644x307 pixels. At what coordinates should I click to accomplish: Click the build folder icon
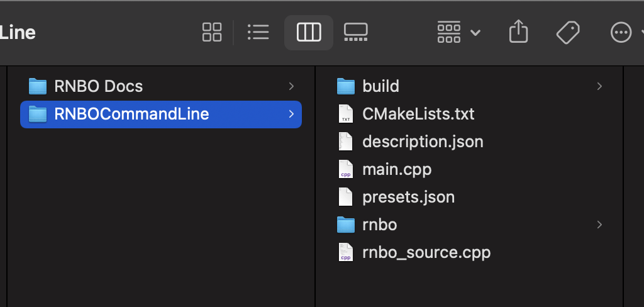click(x=346, y=86)
